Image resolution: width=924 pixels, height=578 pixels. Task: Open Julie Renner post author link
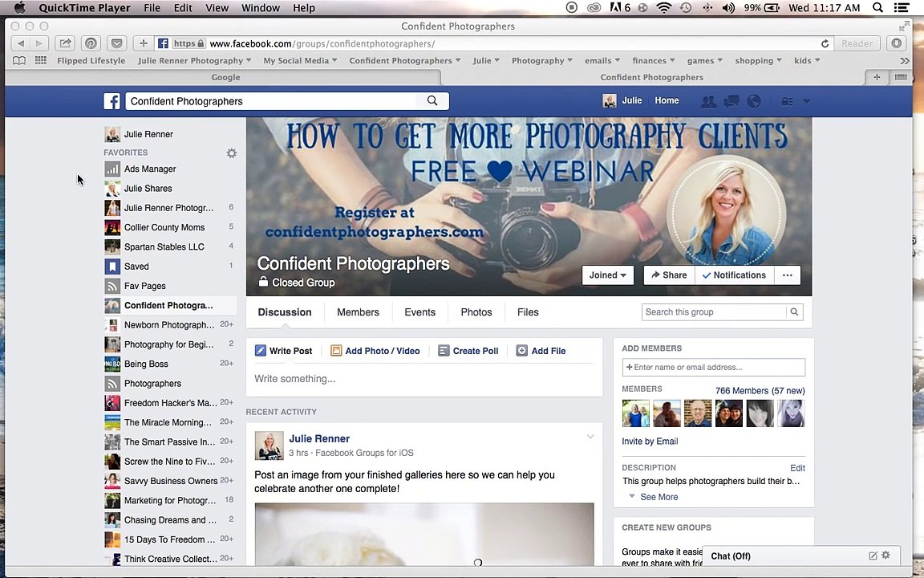[x=318, y=438]
